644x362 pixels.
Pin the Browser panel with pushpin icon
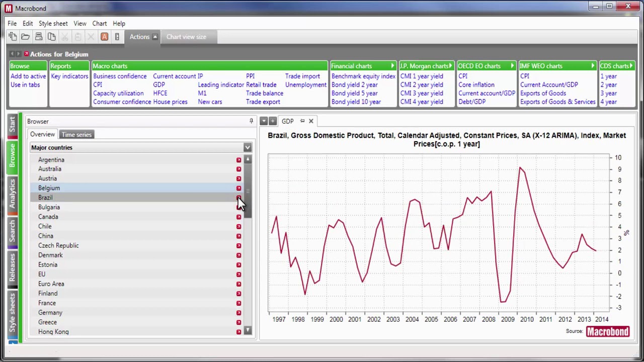tap(251, 121)
